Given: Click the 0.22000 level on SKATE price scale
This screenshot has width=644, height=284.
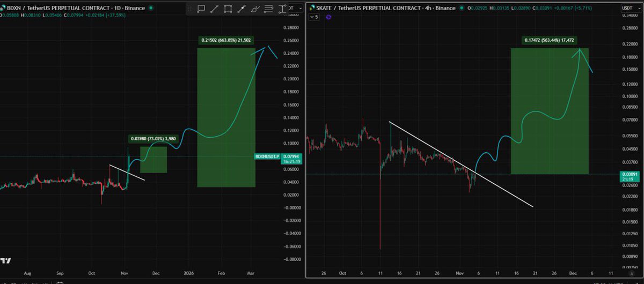Looking at the screenshot, I should (631, 43).
